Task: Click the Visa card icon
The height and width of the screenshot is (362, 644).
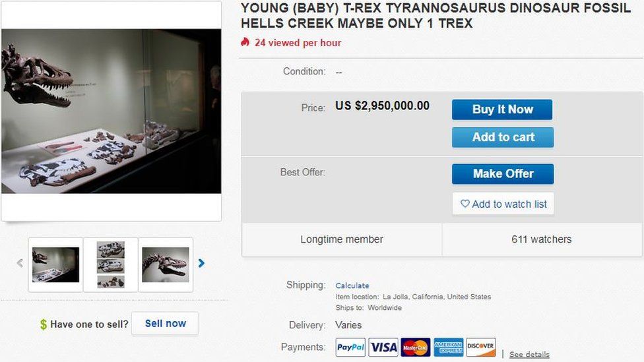Action: pos(383,347)
